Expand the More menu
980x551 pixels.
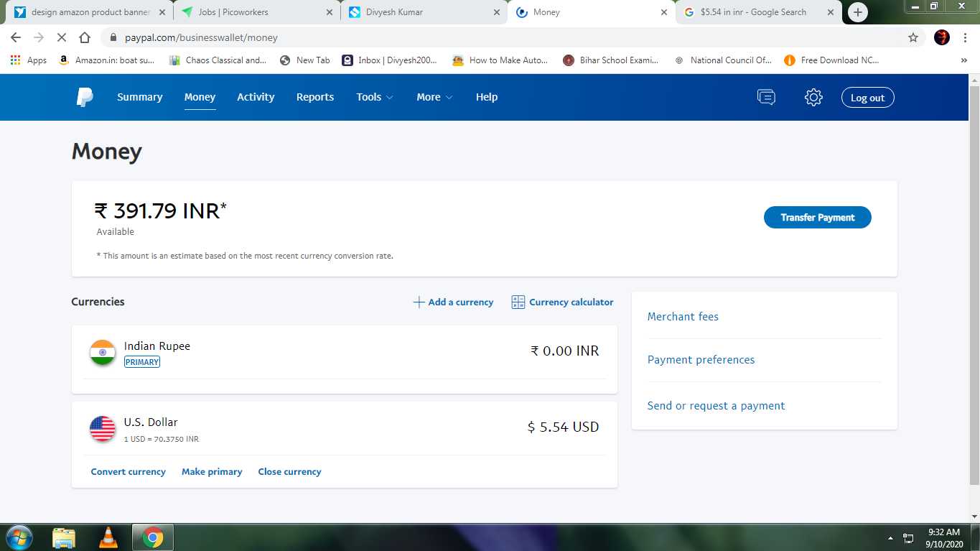pyautogui.click(x=434, y=97)
